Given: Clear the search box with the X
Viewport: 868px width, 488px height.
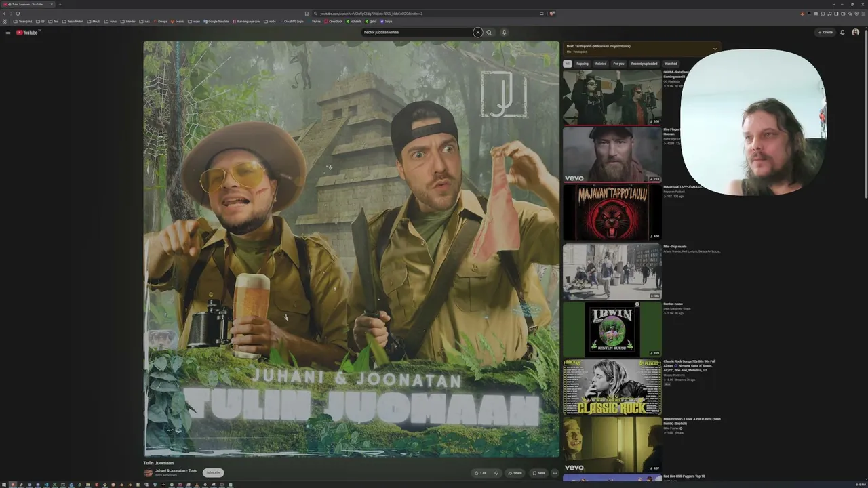Looking at the screenshot, I should pyautogui.click(x=477, y=32).
